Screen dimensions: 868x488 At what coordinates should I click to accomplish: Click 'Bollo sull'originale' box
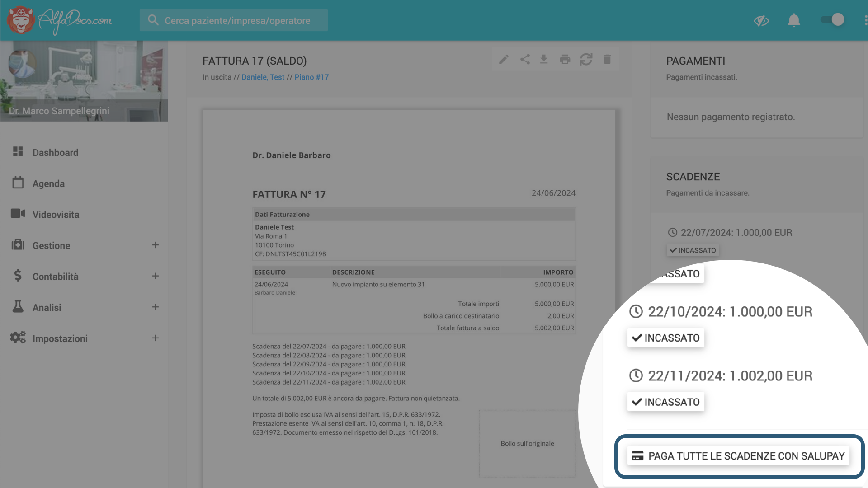pos(527,443)
